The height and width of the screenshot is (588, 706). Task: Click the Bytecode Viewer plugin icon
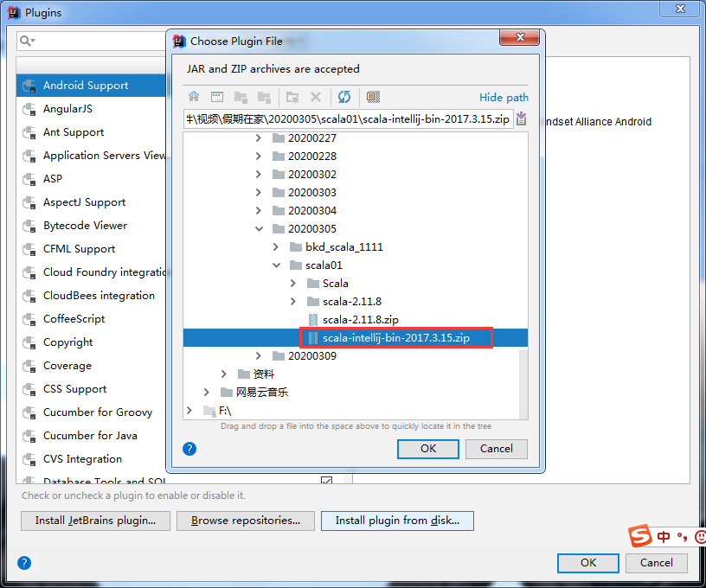(29, 226)
